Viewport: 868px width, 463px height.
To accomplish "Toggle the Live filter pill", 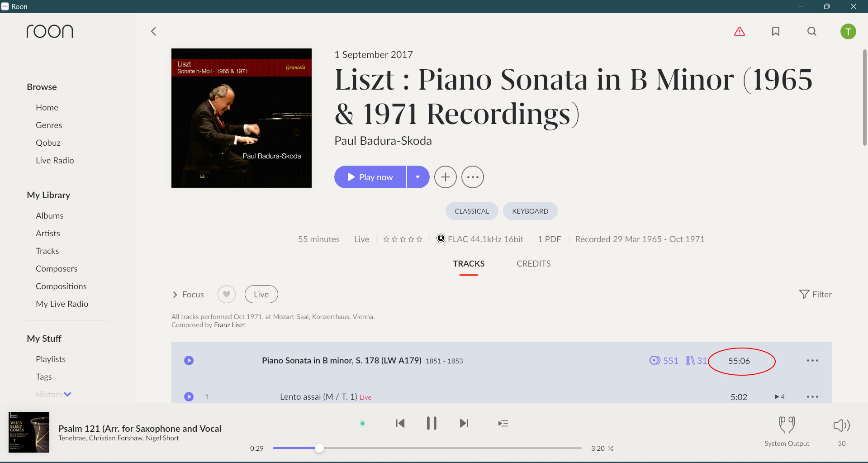I will click(261, 294).
